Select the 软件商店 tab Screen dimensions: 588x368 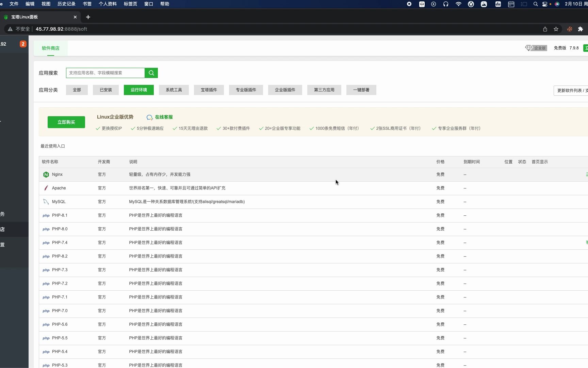tap(51, 48)
